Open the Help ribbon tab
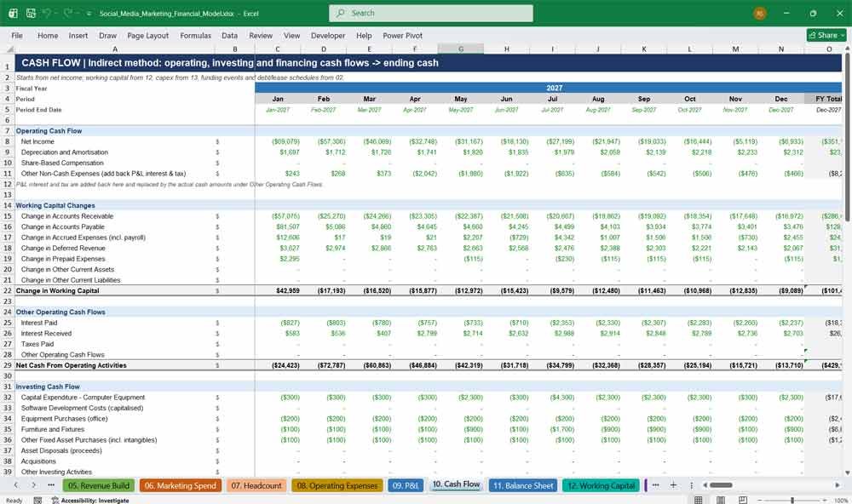Image resolution: width=852 pixels, height=504 pixels. (x=364, y=35)
